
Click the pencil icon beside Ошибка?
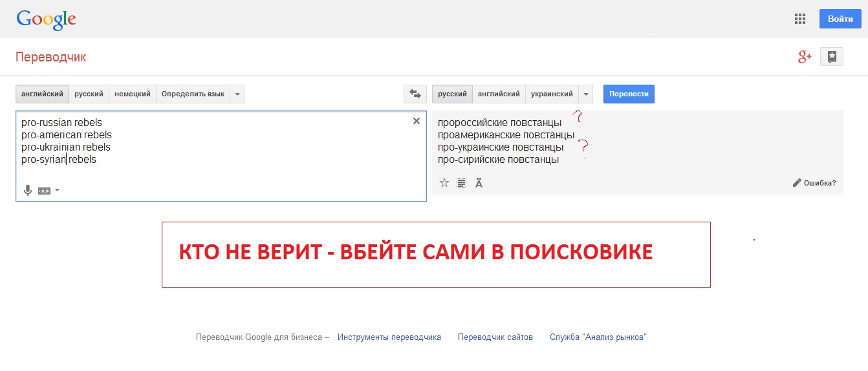797,183
